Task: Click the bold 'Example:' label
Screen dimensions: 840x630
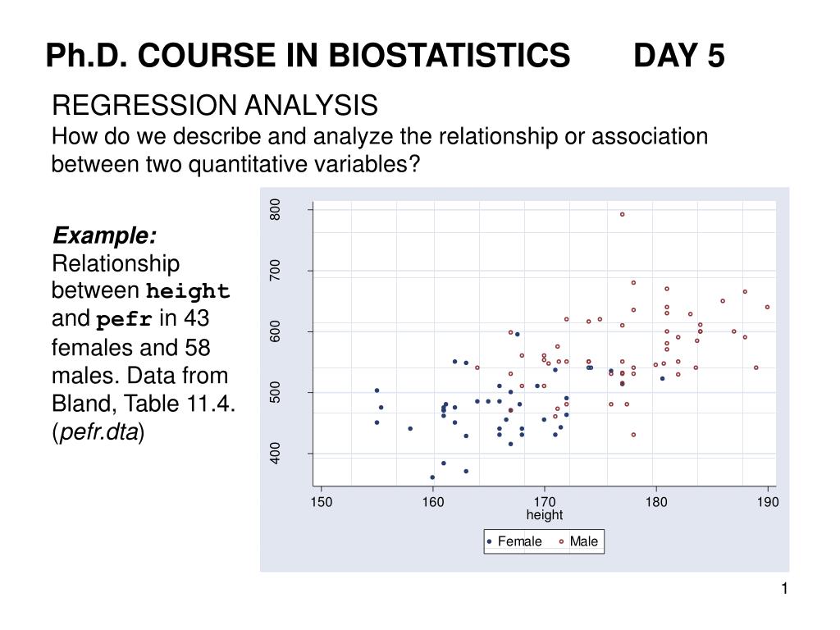Action: click(104, 235)
